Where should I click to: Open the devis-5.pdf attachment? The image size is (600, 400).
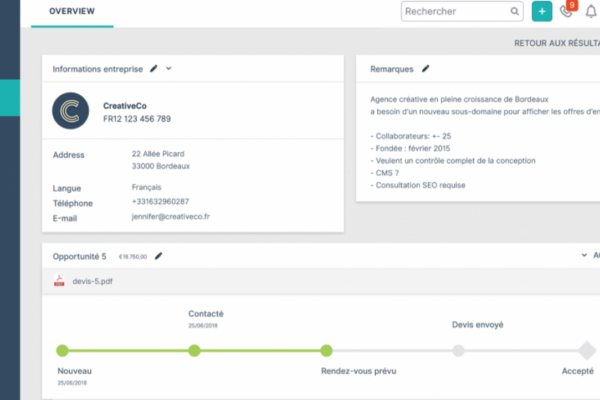93,281
